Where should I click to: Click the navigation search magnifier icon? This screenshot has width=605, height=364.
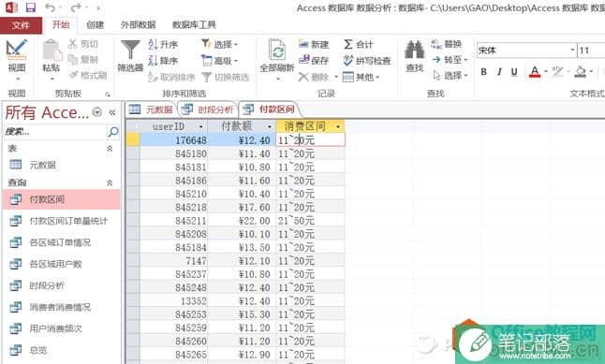click(113, 132)
